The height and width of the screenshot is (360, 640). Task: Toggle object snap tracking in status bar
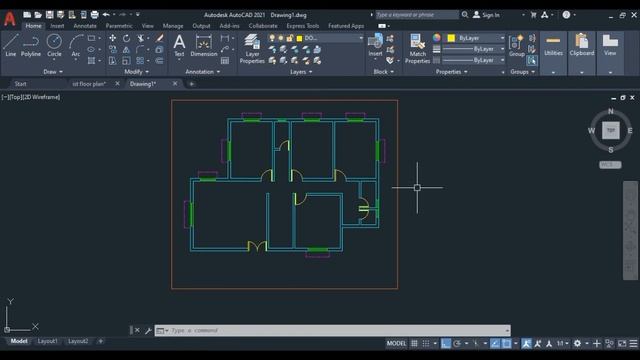pos(495,344)
